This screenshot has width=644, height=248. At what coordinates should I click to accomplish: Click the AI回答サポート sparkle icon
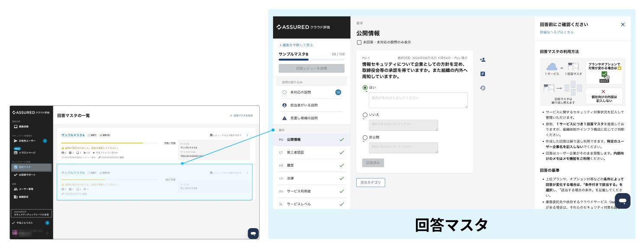click(x=16, y=175)
